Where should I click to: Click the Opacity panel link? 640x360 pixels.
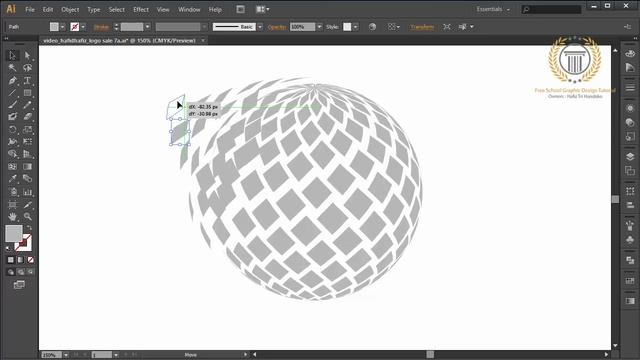click(x=277, y=27)
